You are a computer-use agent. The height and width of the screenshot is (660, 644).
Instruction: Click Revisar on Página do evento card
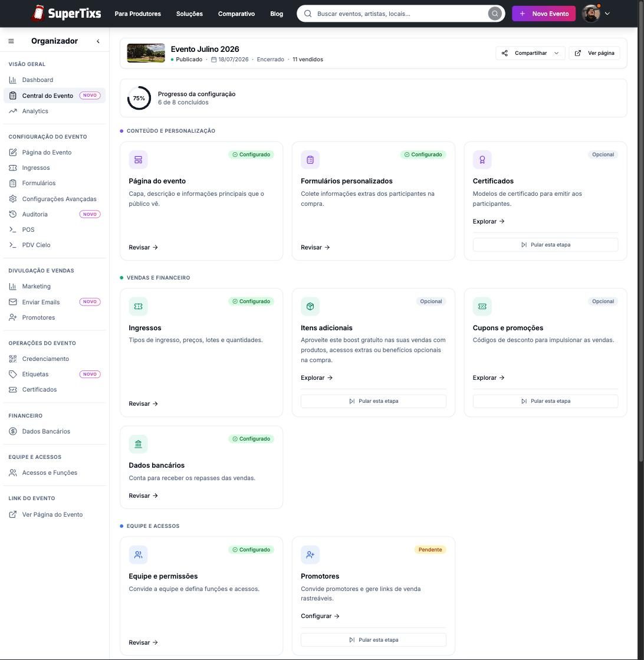(x=143, y=248)
